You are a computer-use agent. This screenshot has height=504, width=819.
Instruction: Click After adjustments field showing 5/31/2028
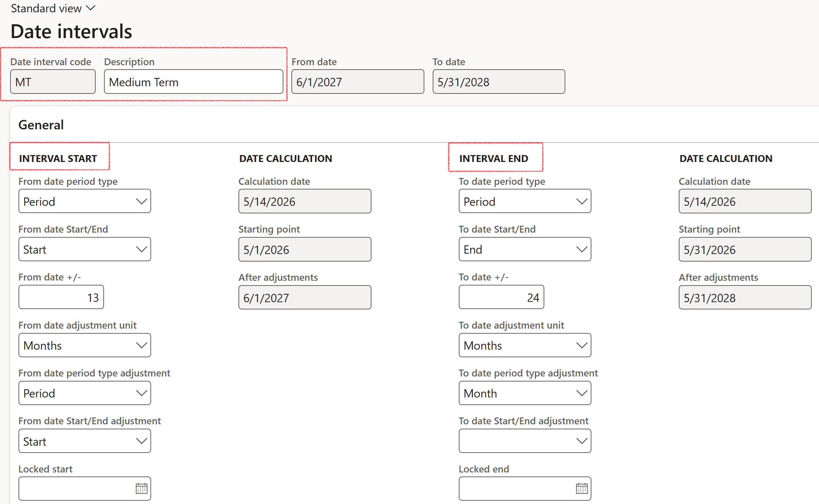click(745, 297)
